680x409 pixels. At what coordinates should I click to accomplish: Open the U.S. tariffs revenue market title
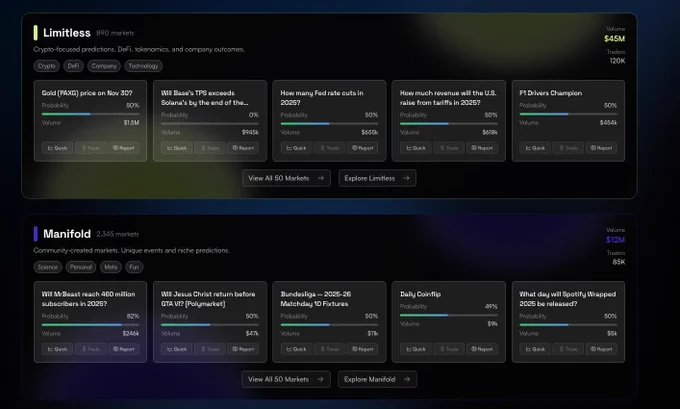pyautogui.click(x=448, y=98)
